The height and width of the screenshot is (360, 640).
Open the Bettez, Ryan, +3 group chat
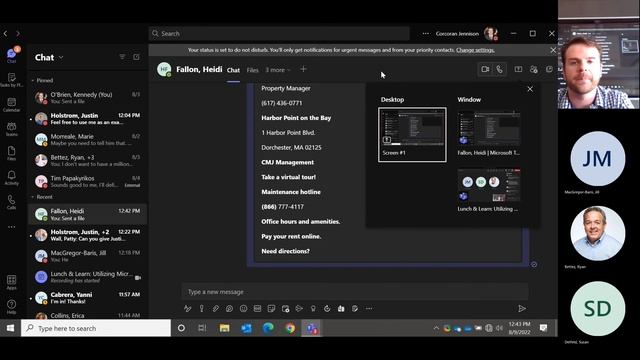[x=87, y=160]
